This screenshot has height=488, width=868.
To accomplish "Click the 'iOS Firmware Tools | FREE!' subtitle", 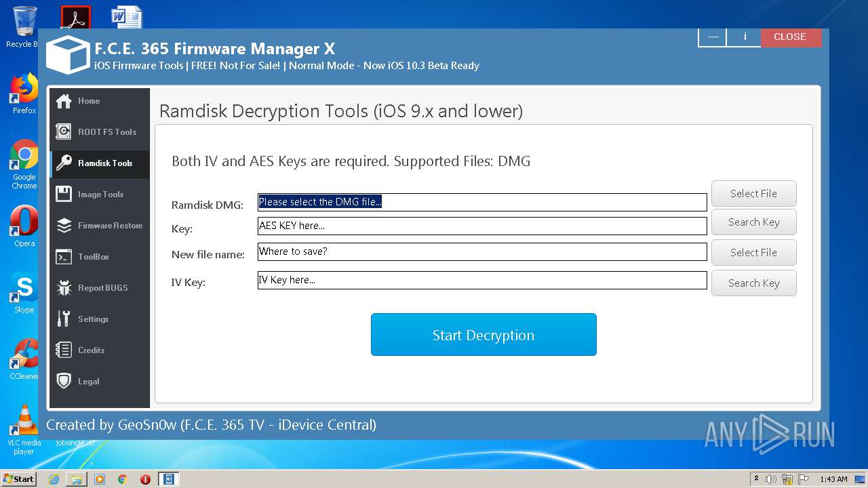I will [287, 66].
